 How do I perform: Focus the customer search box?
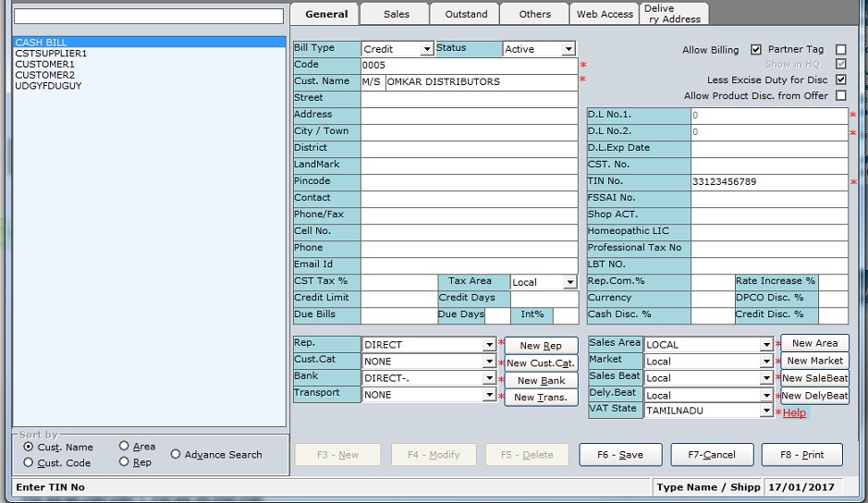tap(149, 17)
